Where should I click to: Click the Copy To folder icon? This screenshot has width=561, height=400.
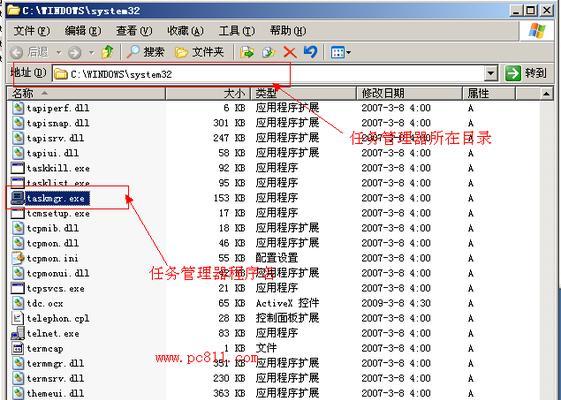(x=268, y=53)
